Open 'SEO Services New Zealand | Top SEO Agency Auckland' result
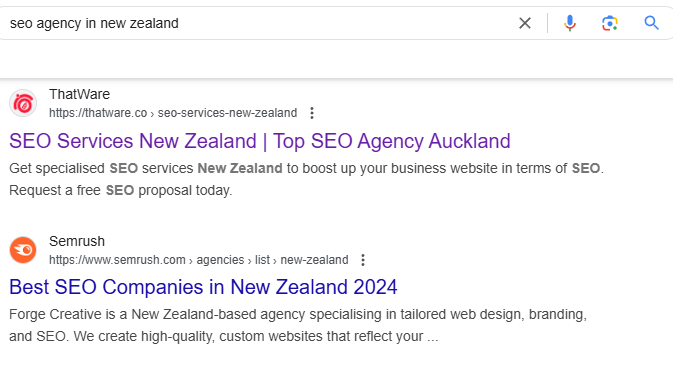 click(x=260, y=141)
